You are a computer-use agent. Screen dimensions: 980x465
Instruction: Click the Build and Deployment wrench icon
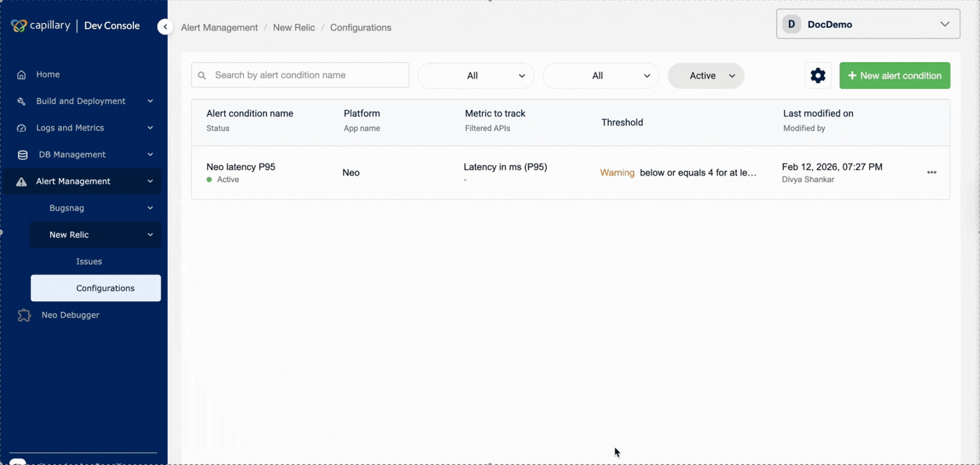point(21,101)
